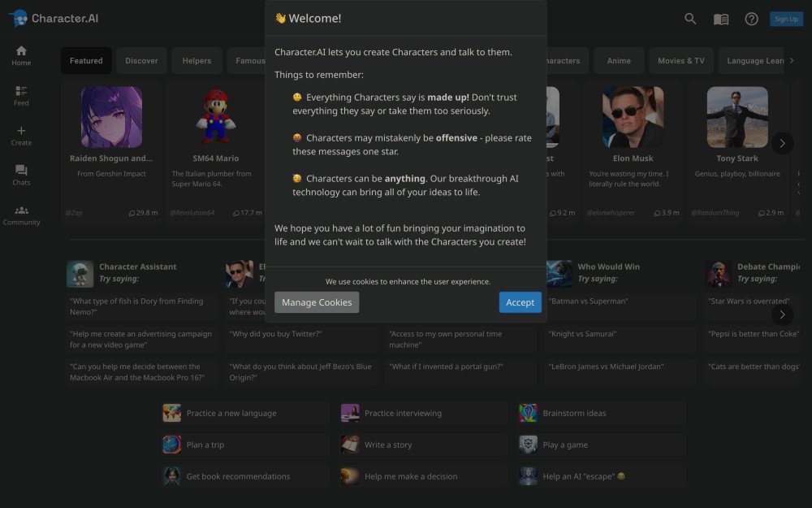Image resolution: width=812 pixels, height=508 pixels.
Task: Open Chats from the sidebar
Action: pyautogui.click(x=21, y=175)
